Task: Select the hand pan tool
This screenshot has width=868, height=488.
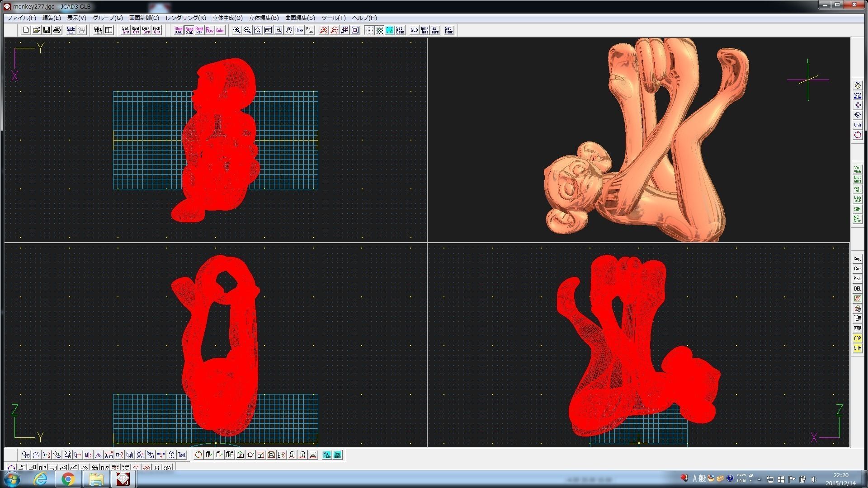Action: (289, 30)
